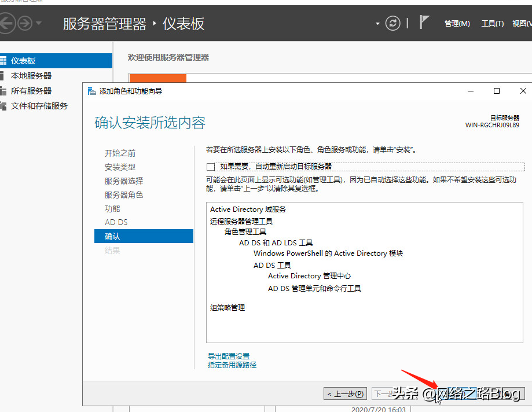Open the 管理(M) menu
The image size is (532, 412).
[457, 24]
